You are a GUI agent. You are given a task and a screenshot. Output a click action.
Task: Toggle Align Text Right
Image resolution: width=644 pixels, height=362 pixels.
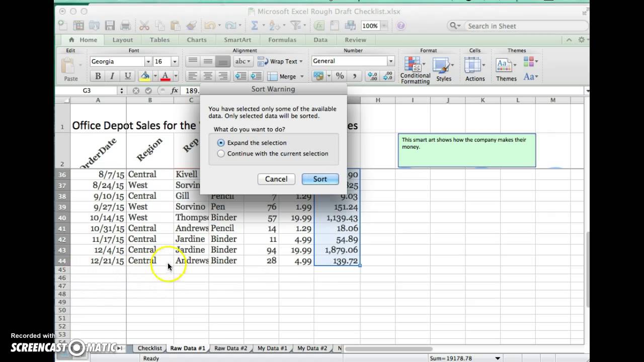[223, 76]
